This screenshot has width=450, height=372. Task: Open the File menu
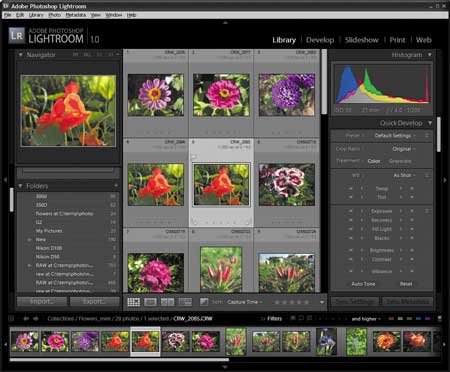tap(7, 15)
